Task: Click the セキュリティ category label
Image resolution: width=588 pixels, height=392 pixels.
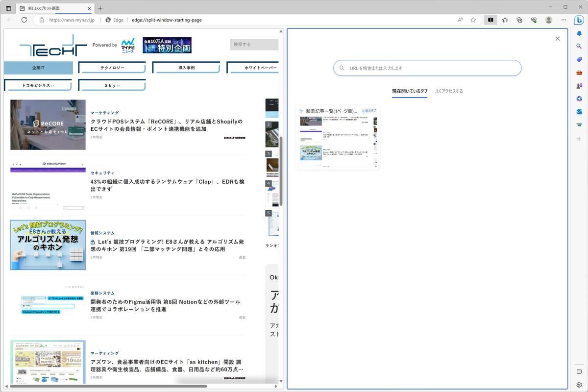Action: tap(102, 173)
